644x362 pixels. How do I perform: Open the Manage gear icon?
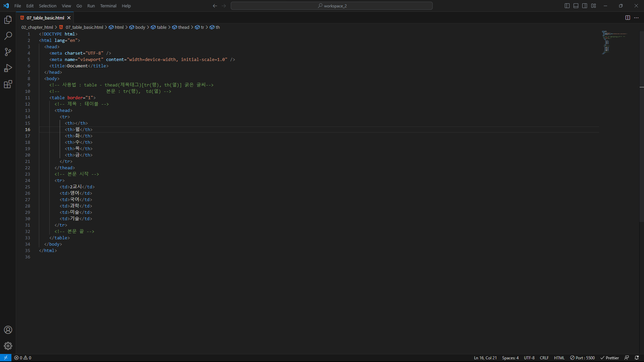[8, 346]
